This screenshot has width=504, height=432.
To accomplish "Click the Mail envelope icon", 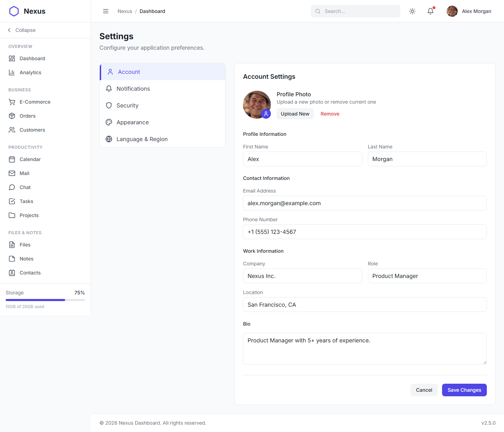I will pos(12,173).
